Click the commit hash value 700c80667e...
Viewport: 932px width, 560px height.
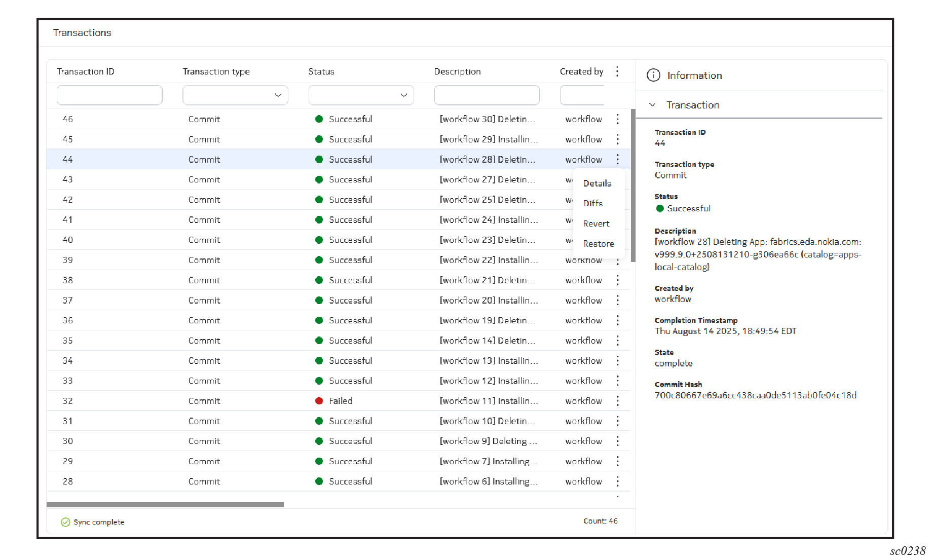[x=756, y=395]
